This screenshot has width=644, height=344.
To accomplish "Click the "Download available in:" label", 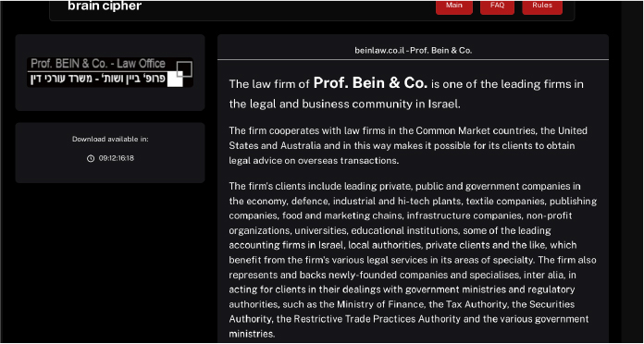I will pyautogui.click(x=110, y=139).
